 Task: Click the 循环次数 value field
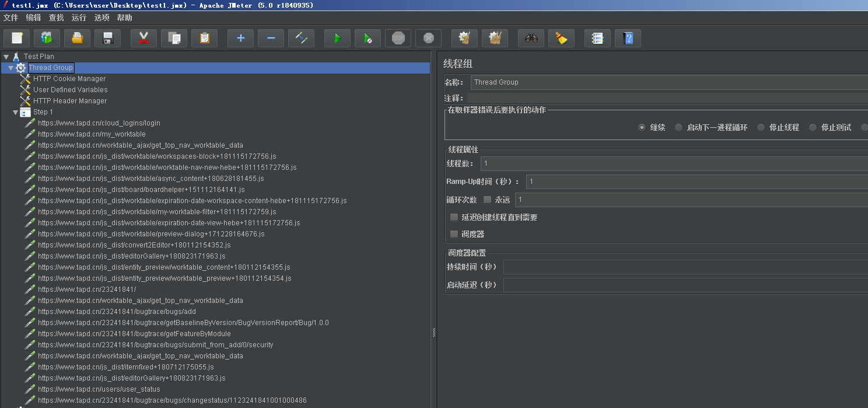pos(691,200)
